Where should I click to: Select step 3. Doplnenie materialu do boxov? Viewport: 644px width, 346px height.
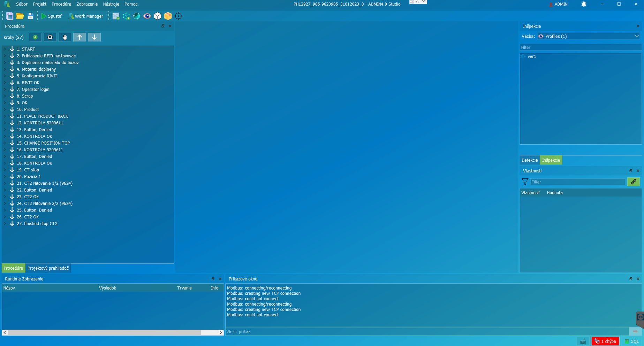(48, 63)
